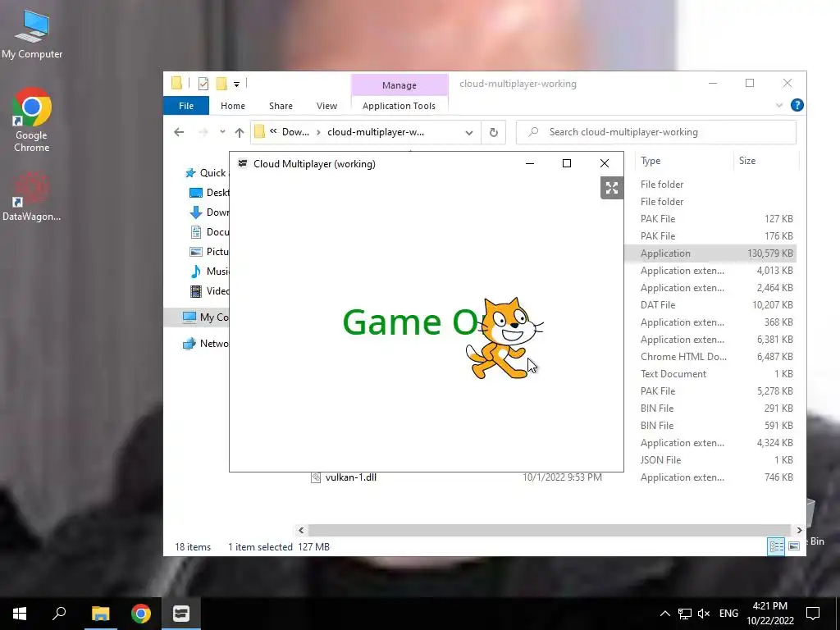The width and height of the screenshot is (840, 630).
Task: Open recent locations dropdown arrow
Action: (222, 132)
